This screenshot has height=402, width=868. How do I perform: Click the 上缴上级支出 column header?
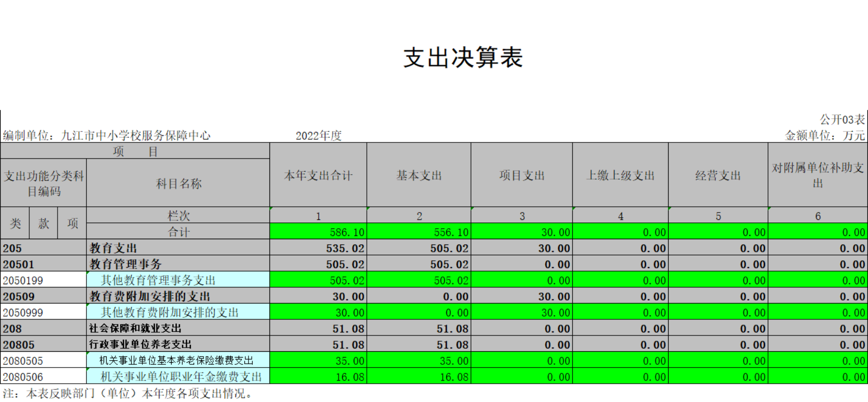click(620, 175)
